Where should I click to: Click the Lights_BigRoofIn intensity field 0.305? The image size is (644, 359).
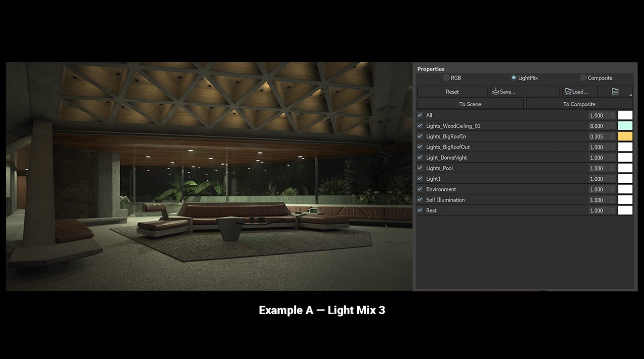pos(599,136)
